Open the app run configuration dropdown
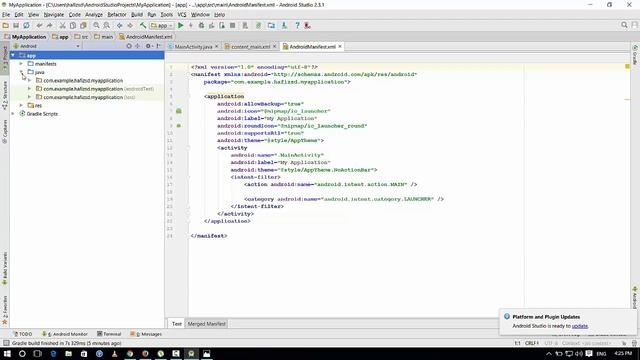640x360 pixels. (x=162, y=25)
